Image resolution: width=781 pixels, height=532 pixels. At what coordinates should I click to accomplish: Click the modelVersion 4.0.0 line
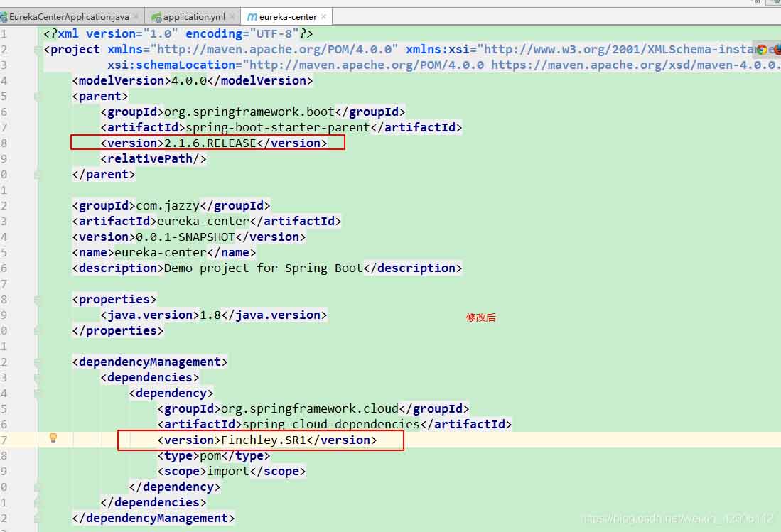[x=193, y=81]
